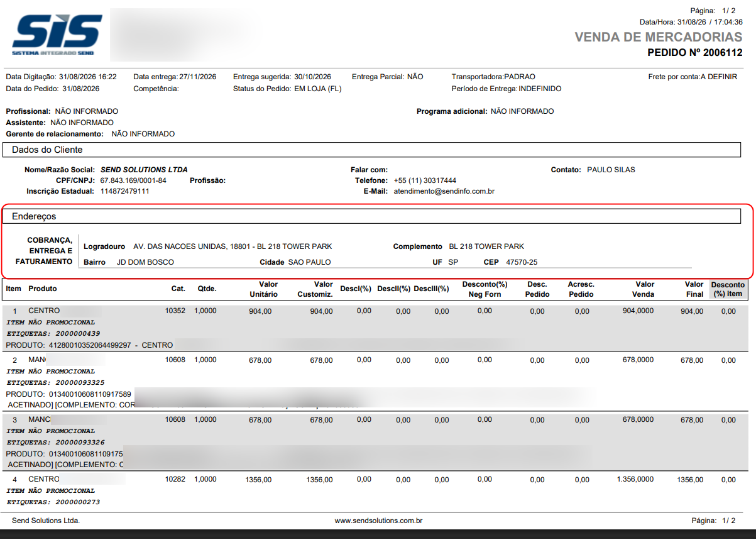Click 'Página: 1 / 2' in the page footer

click(713, 521)
